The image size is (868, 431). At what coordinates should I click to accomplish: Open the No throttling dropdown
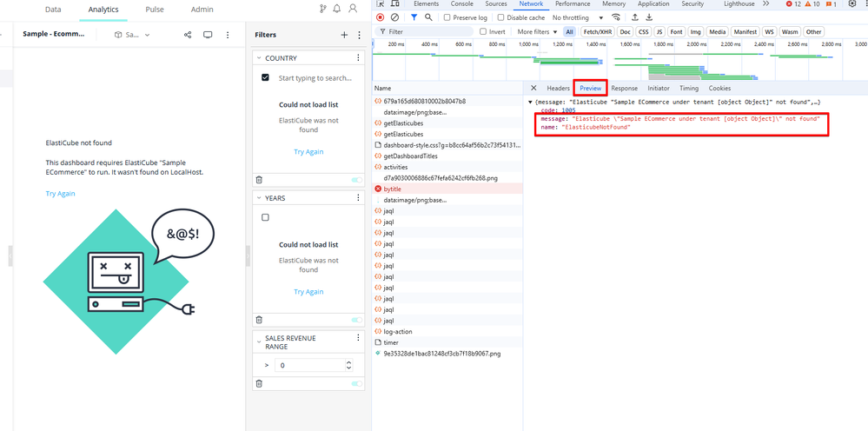[x=578, y=17]
